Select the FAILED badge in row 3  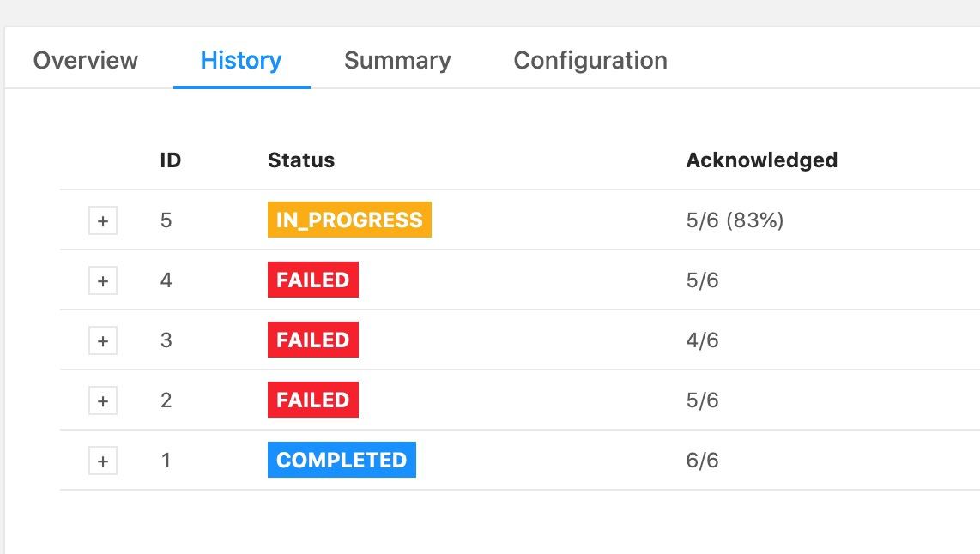312,340
